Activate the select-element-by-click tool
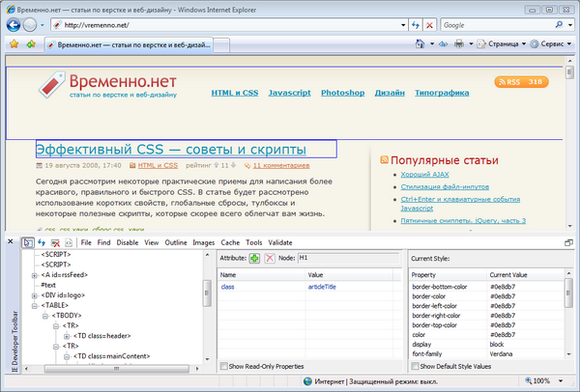Viewport: 580px width, 392px height. click(x=27, y=242)
